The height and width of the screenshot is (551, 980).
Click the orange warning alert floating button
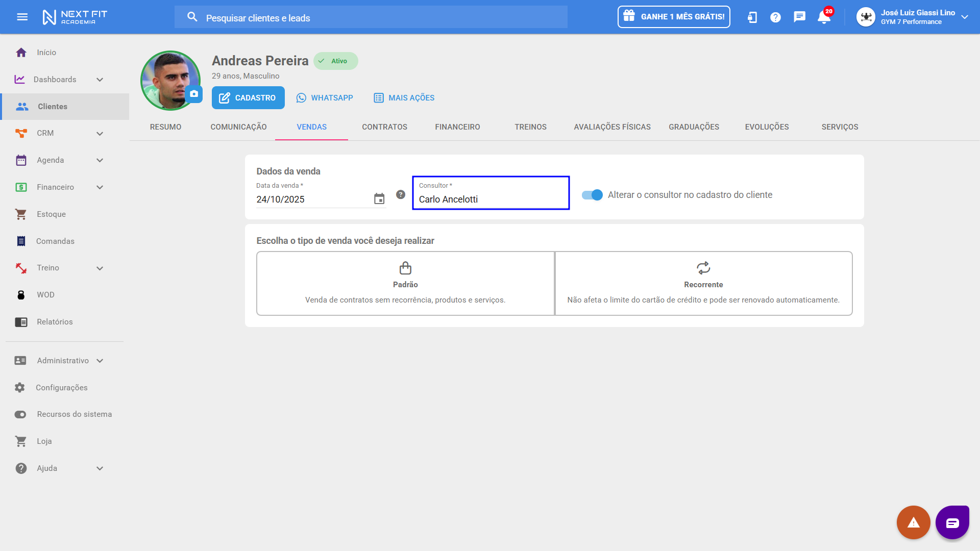click(913, 522)
